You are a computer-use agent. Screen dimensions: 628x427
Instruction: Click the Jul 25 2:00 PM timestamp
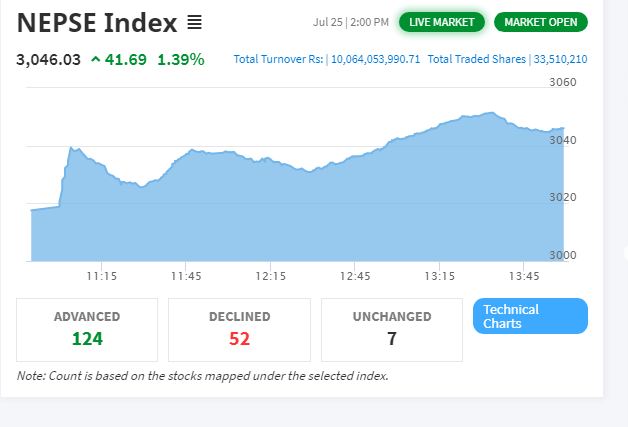(351, 22)
